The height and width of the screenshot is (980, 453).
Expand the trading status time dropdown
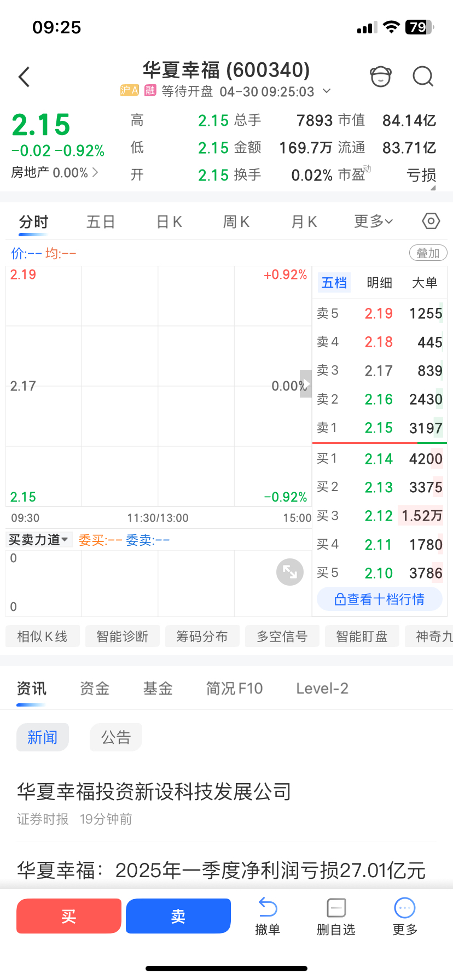[327, 91]
